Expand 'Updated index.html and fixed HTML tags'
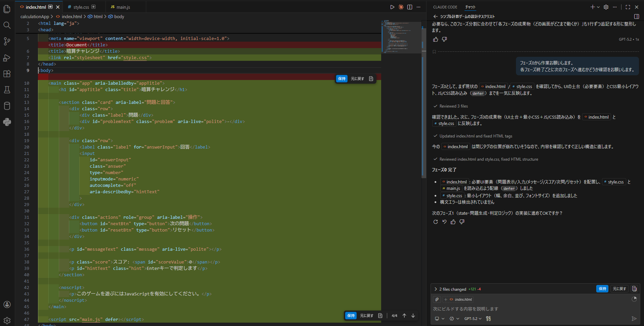Viewport: 644px width, 326px height. [473, 136]
